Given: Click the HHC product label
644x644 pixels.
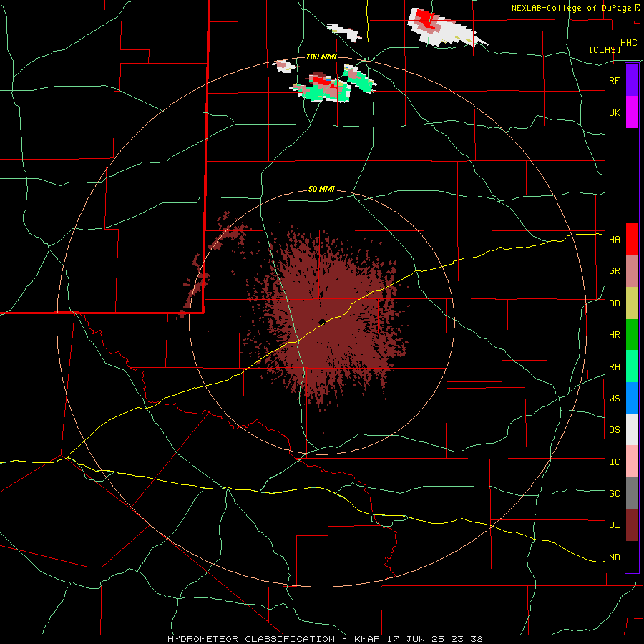Looking at the screenshot, I should [x=628, y=43].
